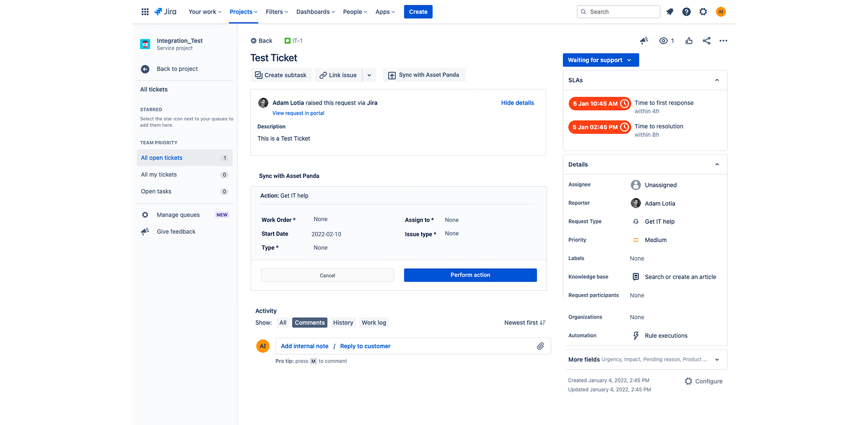Image resolution: width=868 pixels, height=425 pixels.
Task: Open the Filters dropdown menu
Action: click(277, 12)
